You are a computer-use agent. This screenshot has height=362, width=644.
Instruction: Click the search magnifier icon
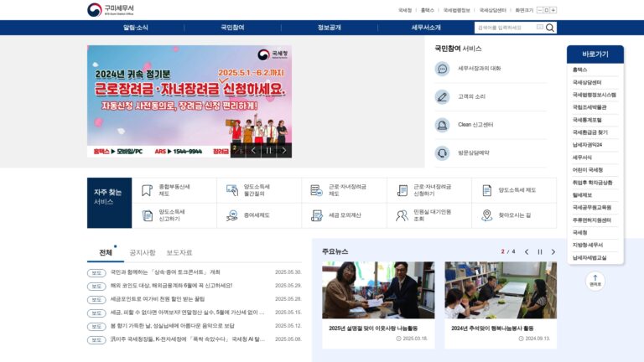point(550,28)
